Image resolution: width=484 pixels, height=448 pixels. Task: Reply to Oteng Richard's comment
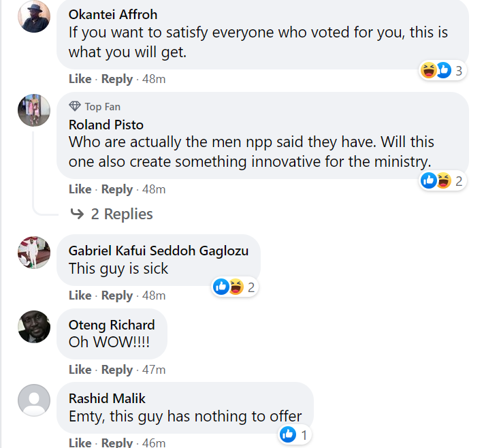tap(117, 370)
